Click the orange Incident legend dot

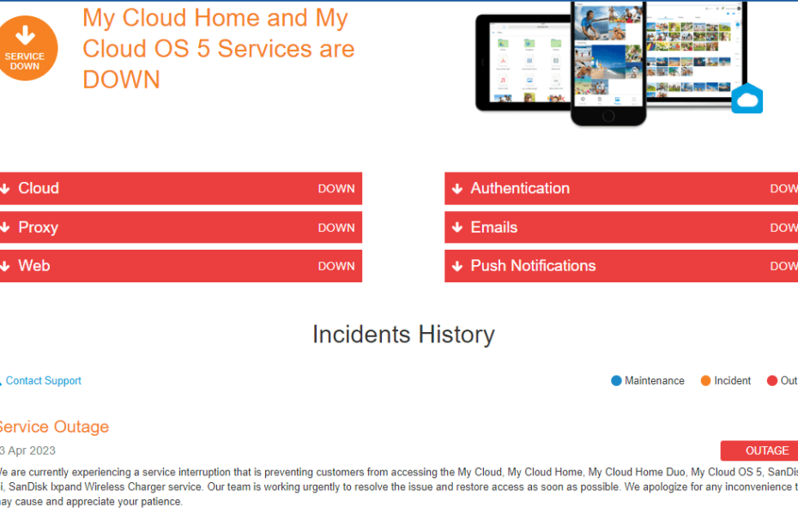705,381
